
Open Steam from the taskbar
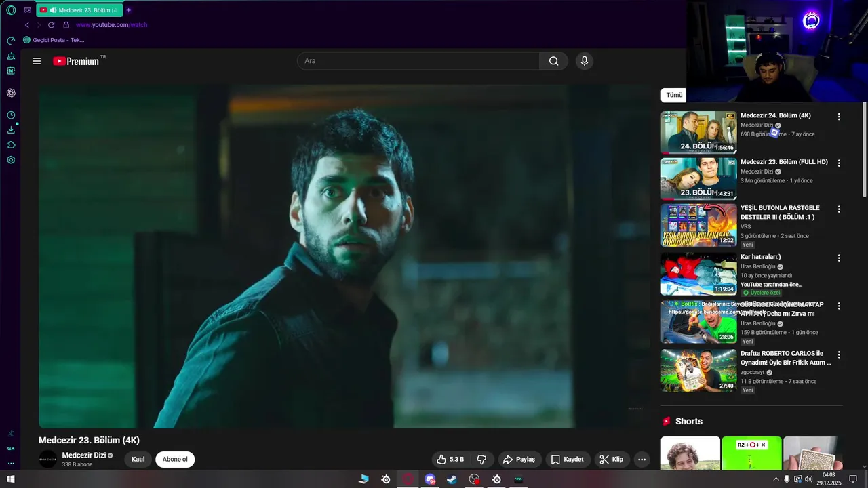pos(452,479)
